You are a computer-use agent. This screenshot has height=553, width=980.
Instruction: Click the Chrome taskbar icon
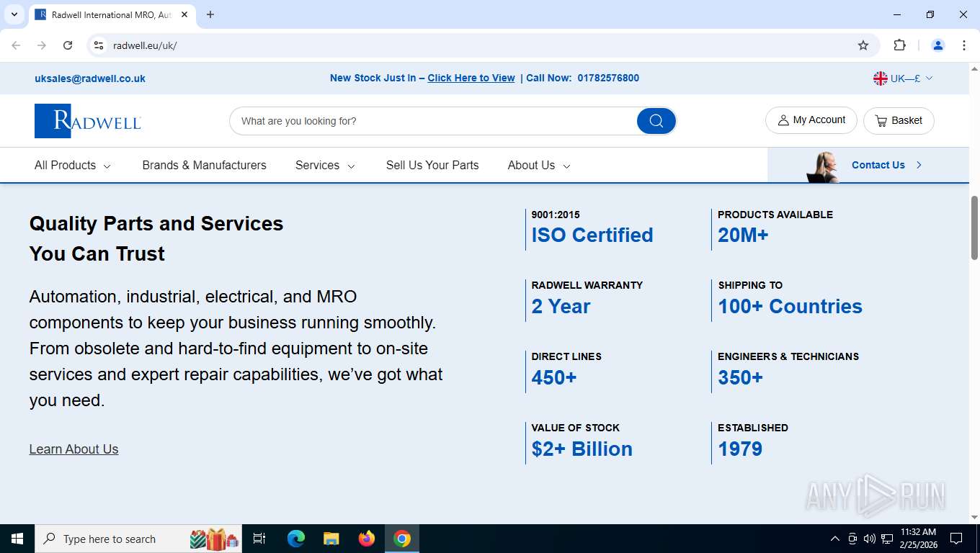click(x=402, y=539)
